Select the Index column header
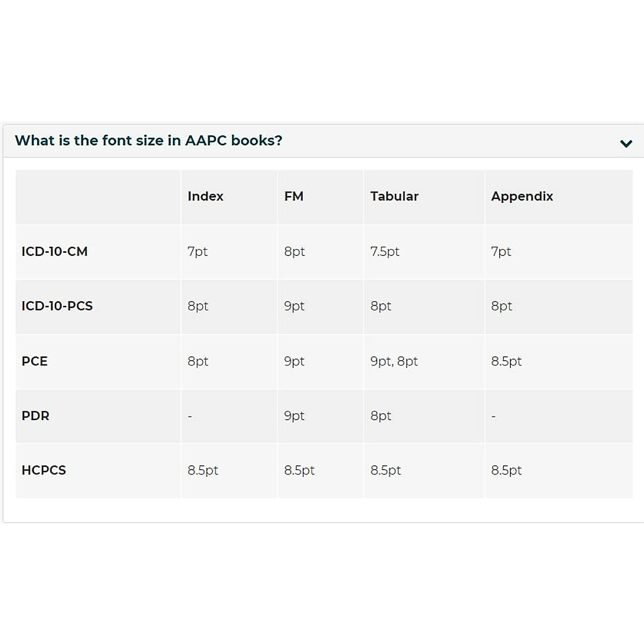This screenshot has width=644, height=644. coord(206,196)
